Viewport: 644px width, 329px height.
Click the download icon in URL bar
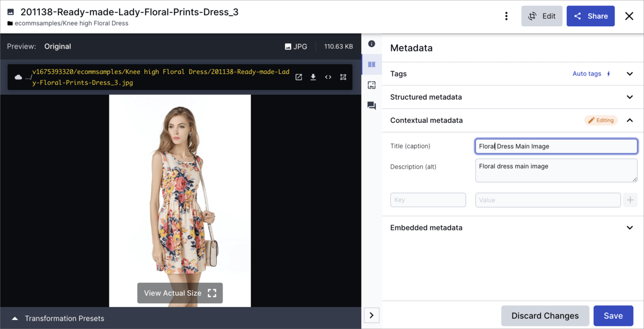click(313, 77)
